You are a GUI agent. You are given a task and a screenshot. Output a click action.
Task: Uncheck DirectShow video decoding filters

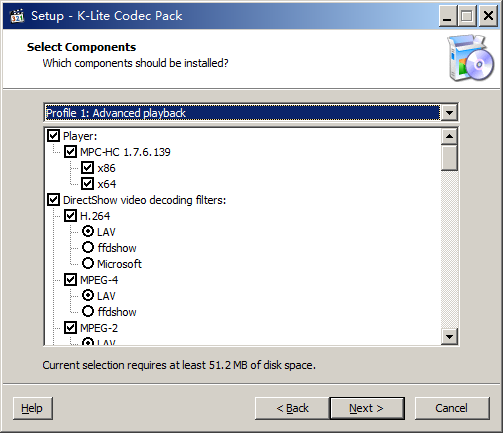(53, 200)
